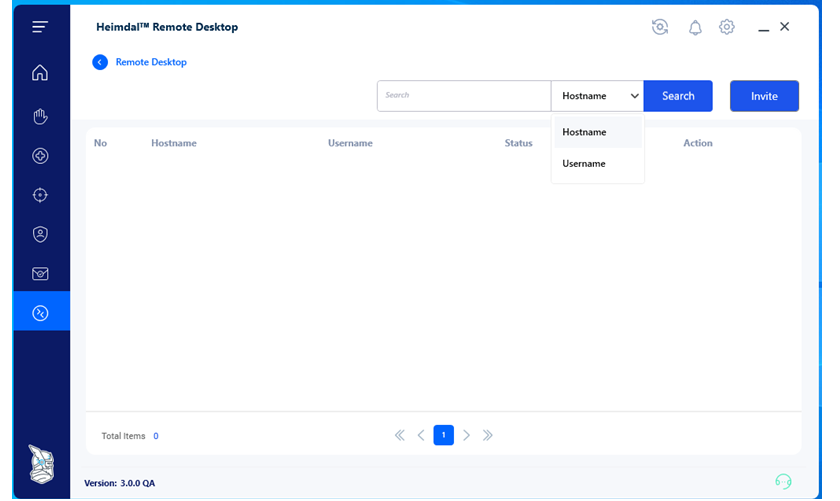
Task: Open the crosshair target module in sidebar
Action: [40, 195]
